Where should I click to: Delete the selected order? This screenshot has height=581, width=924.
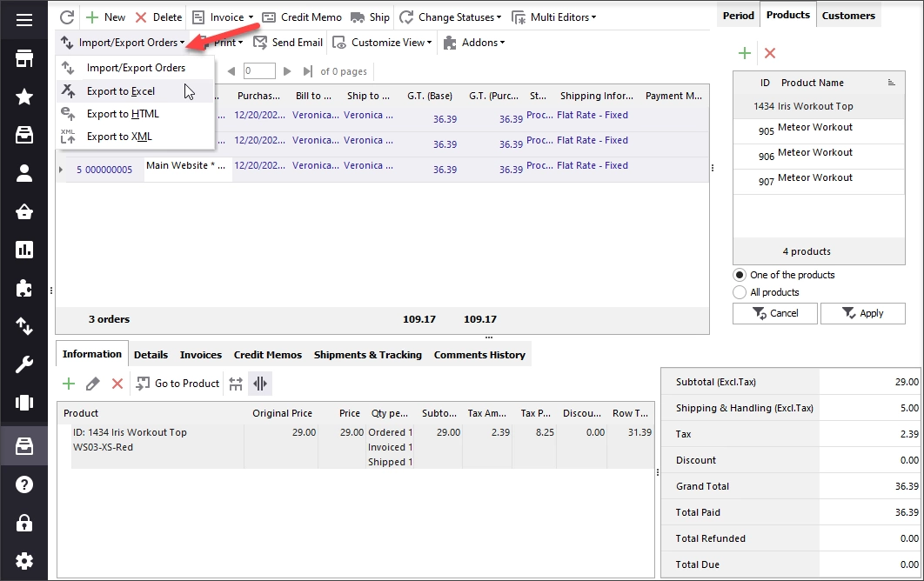tap(158, 17)
